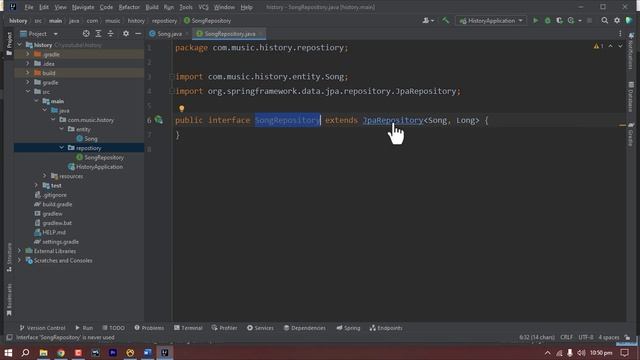This screenshot has width=640, height=360.
Task: Open the Terminal tool window
Action: [188, 328]
